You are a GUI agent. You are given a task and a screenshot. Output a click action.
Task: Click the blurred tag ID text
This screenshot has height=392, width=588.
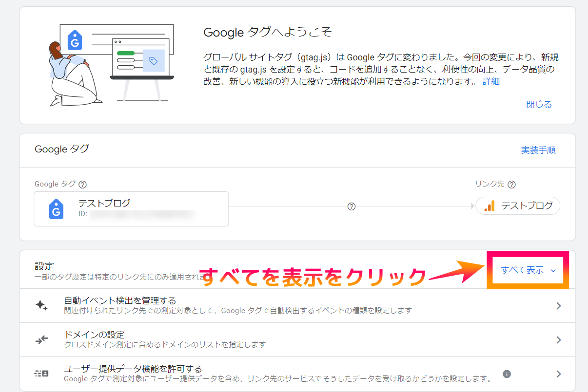click(x=141, y=213)
